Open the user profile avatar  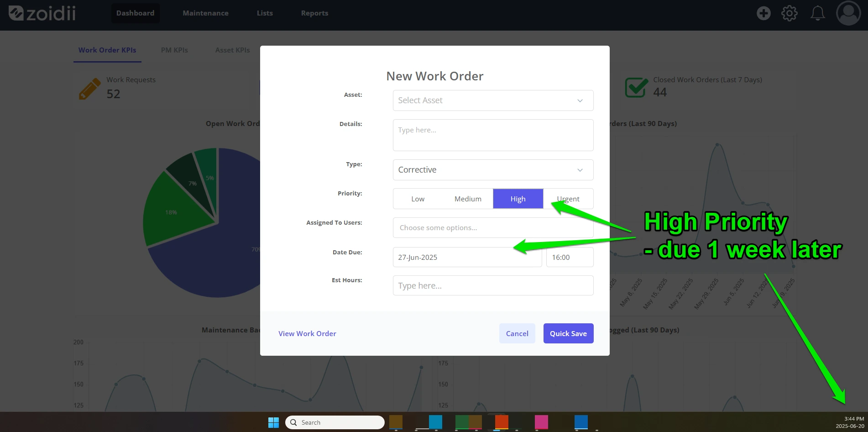pos(848,13)
